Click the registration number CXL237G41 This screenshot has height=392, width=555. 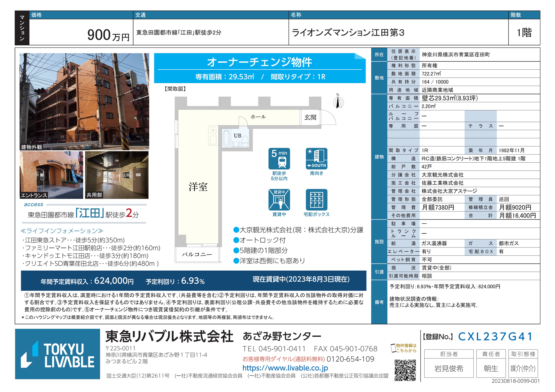495,336
